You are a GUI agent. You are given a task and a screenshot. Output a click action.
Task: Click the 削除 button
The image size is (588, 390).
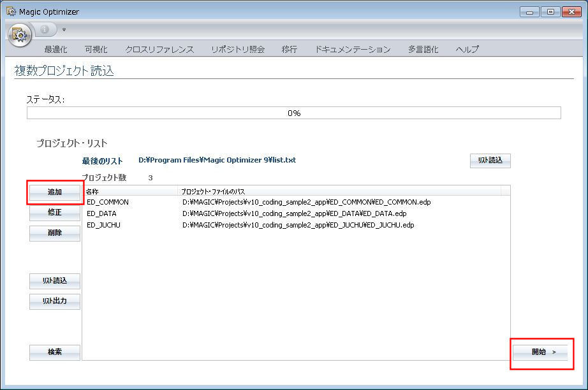tap(55, 233)
